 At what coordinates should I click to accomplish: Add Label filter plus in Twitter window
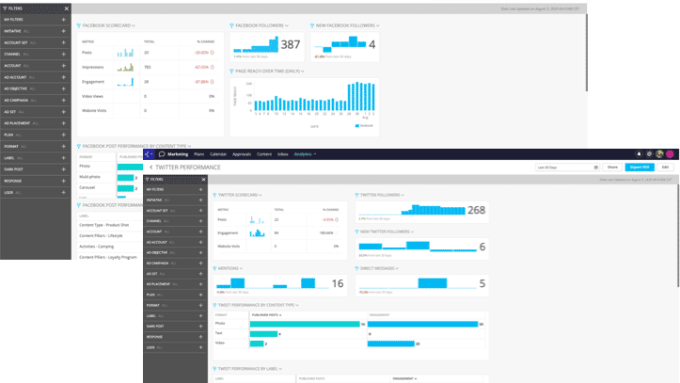201,316
